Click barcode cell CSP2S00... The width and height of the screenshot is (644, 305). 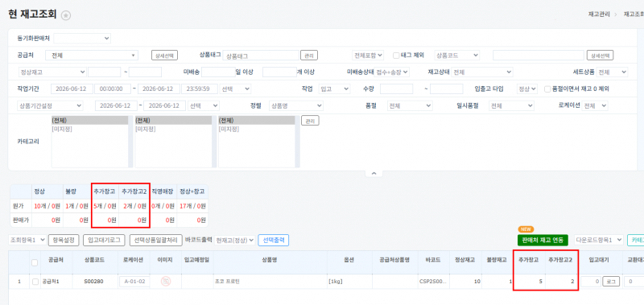click(x=433, y=282)
